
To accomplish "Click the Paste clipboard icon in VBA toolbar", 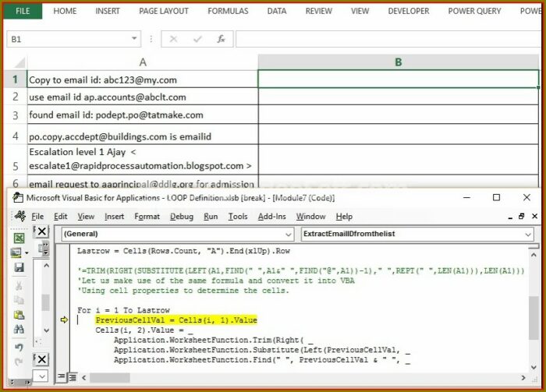I will click(19, 315).
